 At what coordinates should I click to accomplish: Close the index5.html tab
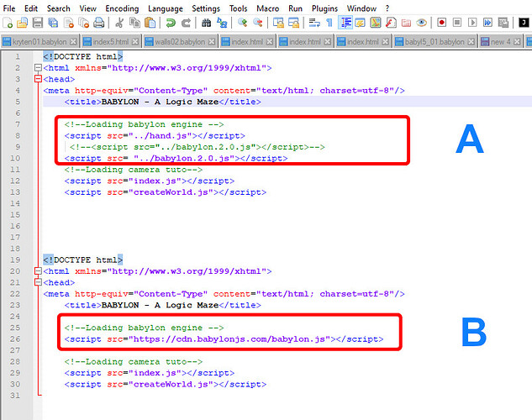click(135, 42)
